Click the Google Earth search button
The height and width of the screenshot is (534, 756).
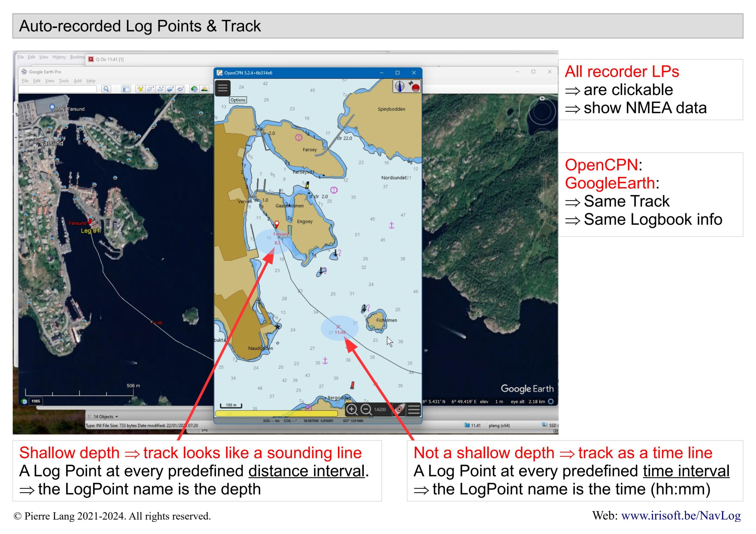(x=106, y=89)
